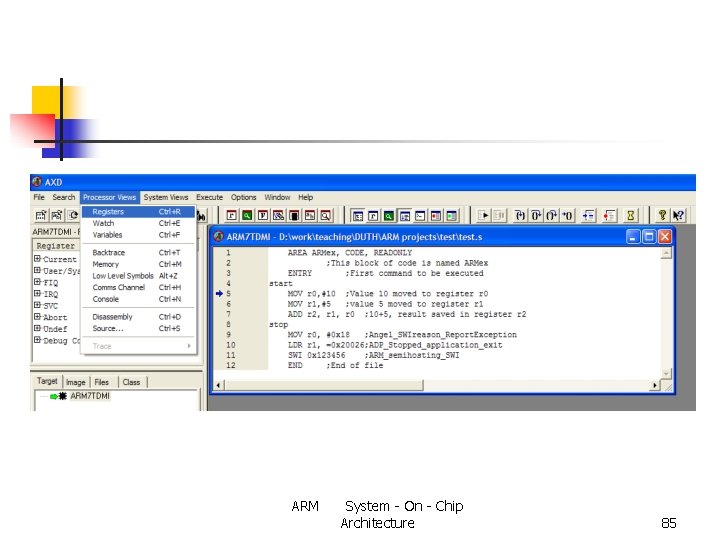Image resolution: width=720 pixels, height=540 pixels.
Task: Open the File menu
Action: tap(39, 197)
